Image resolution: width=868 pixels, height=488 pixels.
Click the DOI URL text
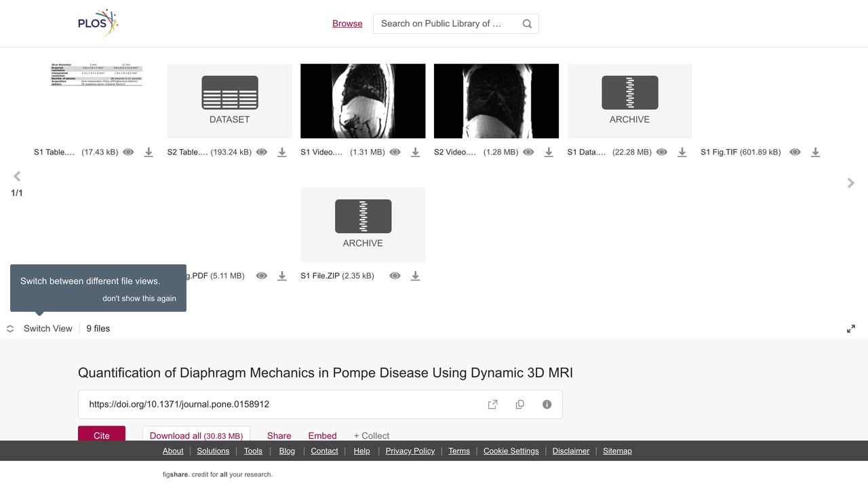[x=179, y=405]
